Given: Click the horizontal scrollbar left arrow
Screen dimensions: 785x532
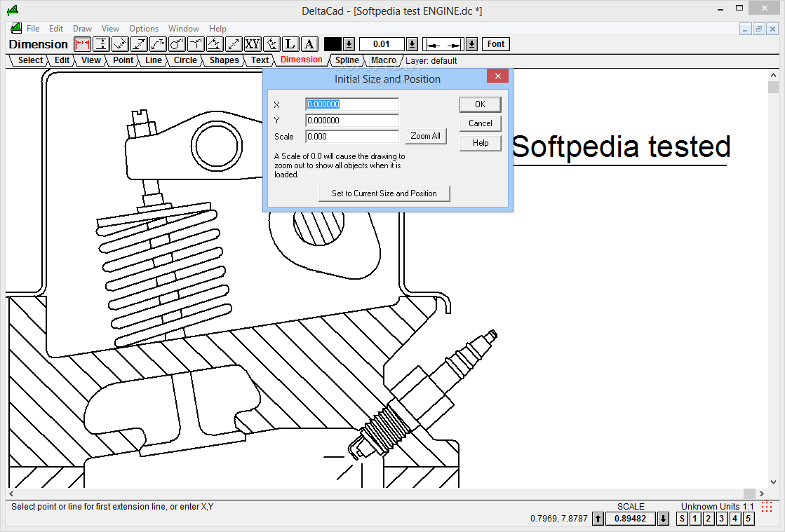Looking at the screenshot, I should coord(11,493).
